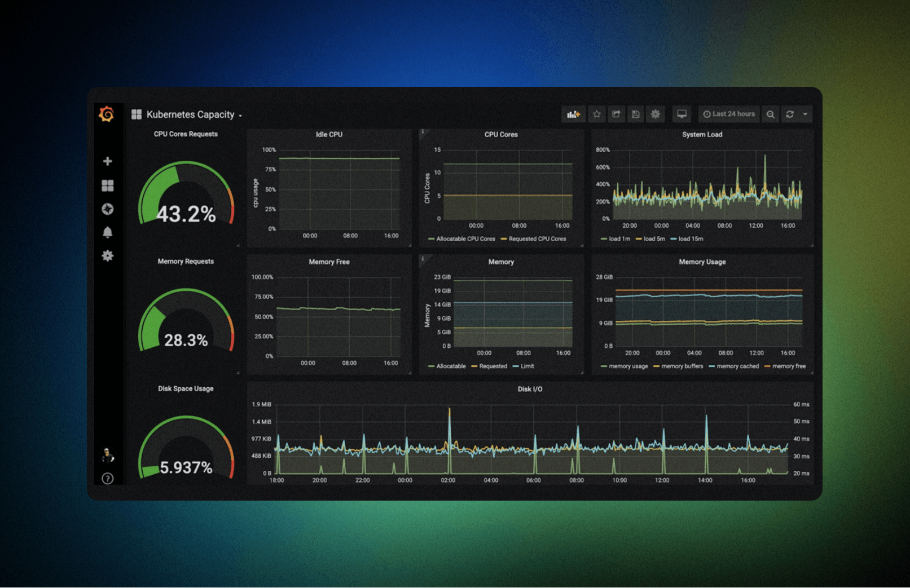Toggle load 15m legend series
This screenshot has width=910, height=588.
tap(687, 239)
